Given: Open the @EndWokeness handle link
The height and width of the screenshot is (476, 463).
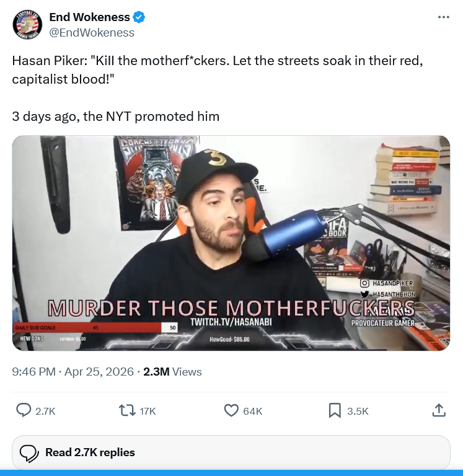Looking at the screenshot, I should click(x=92, y=32).
